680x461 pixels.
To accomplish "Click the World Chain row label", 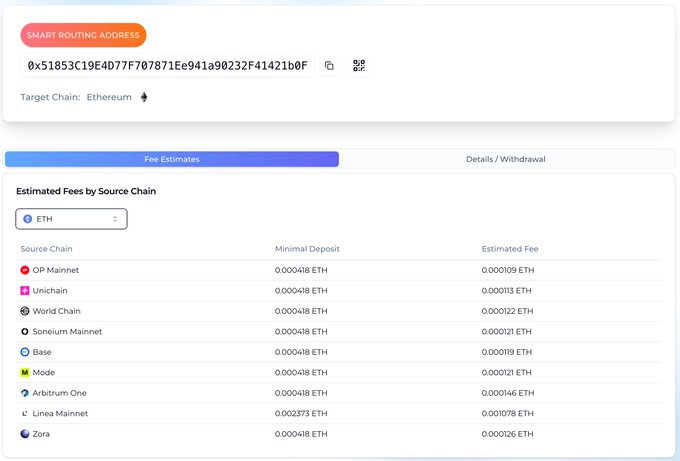I will (56, 311).
